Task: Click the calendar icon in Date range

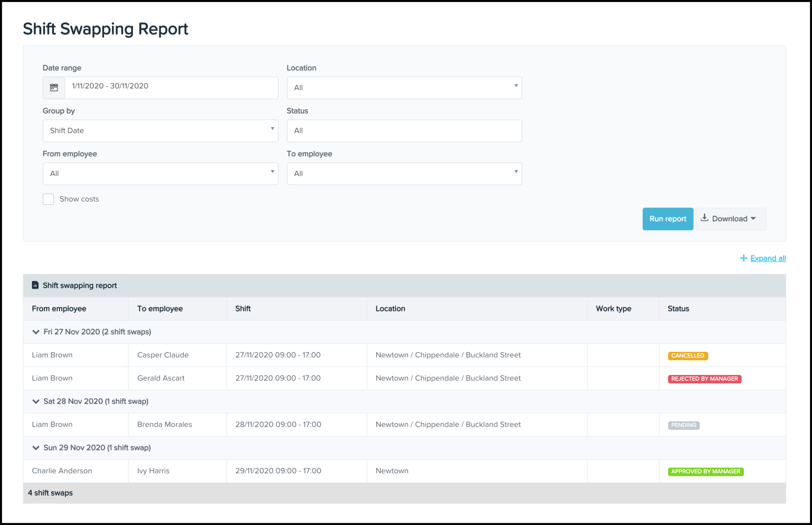Action: (x=54, y=88)
